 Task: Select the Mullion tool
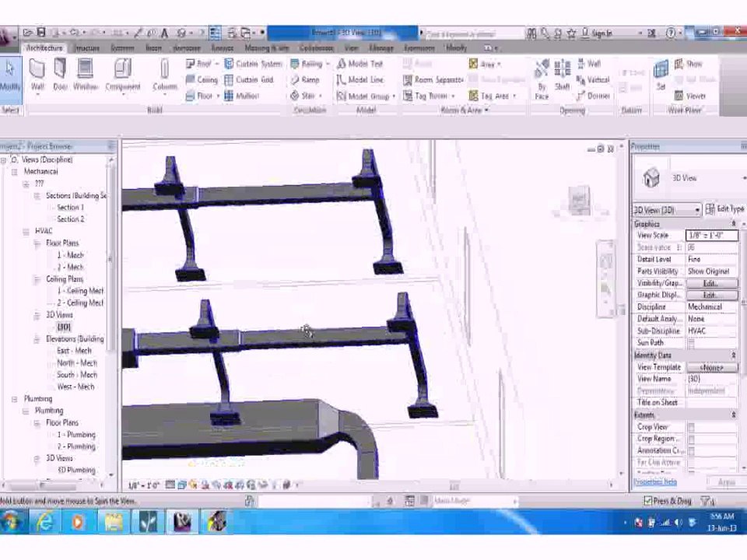click(x=241, y=96)
